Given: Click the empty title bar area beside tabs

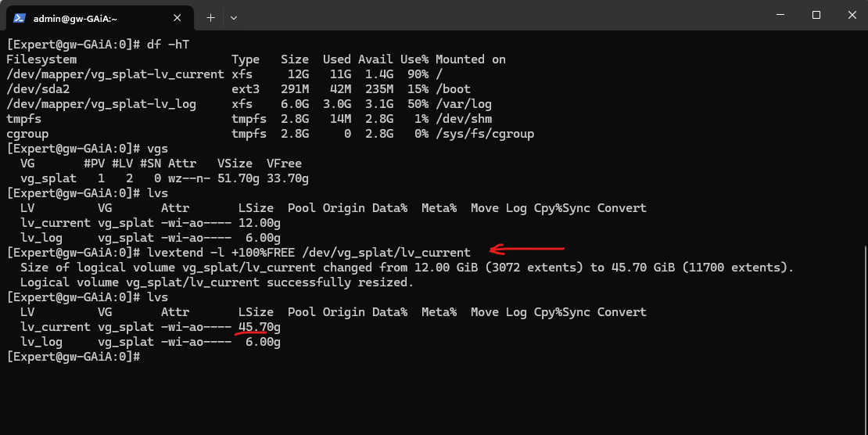Looking at the screenshot, I should pyautogui.click(x=498, y=15).
